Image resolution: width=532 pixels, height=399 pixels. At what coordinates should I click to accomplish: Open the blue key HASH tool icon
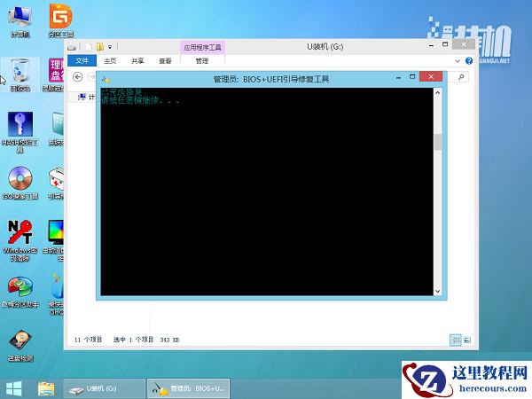pos(20,131)
